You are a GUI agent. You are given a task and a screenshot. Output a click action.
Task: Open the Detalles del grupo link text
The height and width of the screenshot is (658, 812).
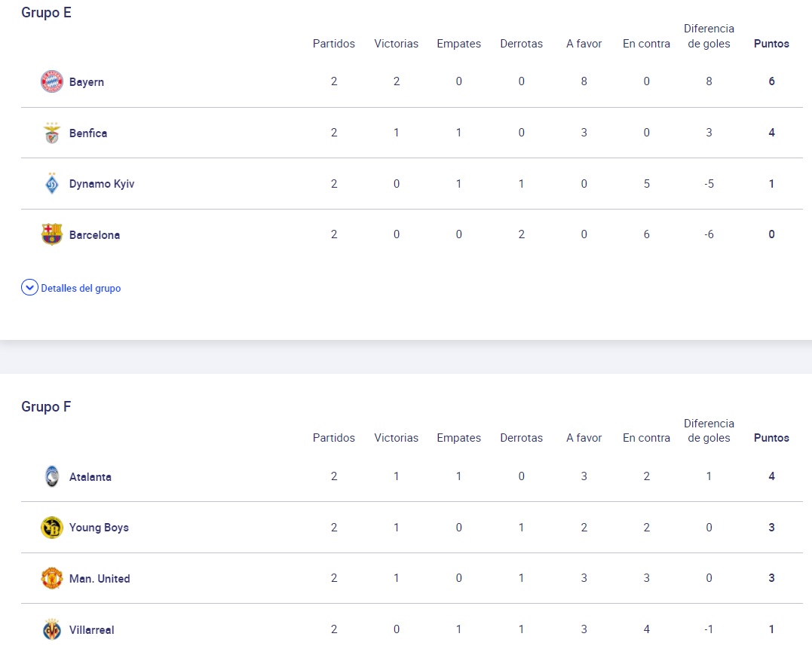(x=81, y=288)
